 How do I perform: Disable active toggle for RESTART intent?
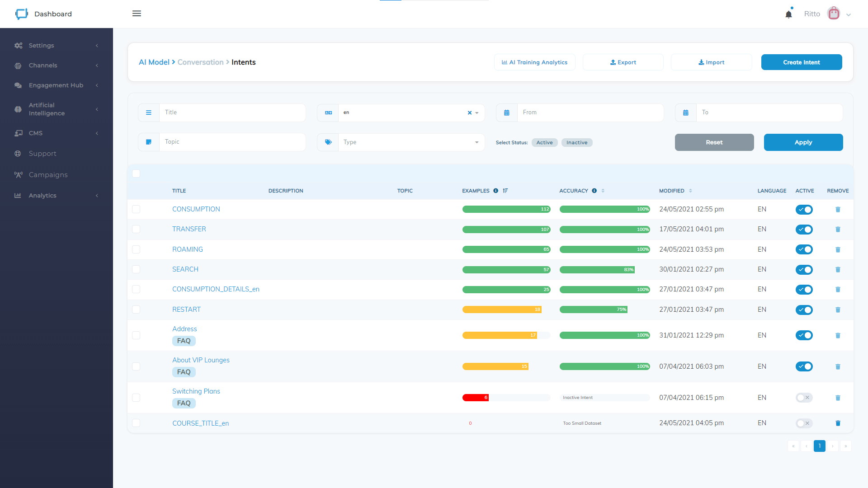(x=804, y=309)
